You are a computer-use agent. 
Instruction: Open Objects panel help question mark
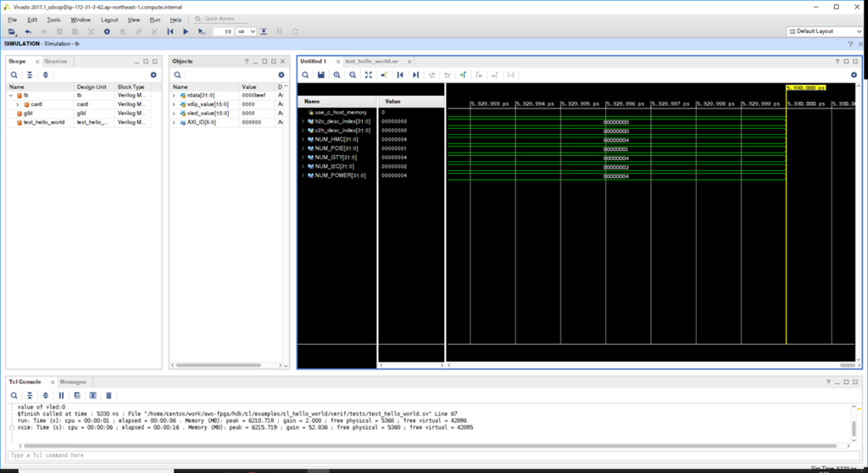pos(247,62)
